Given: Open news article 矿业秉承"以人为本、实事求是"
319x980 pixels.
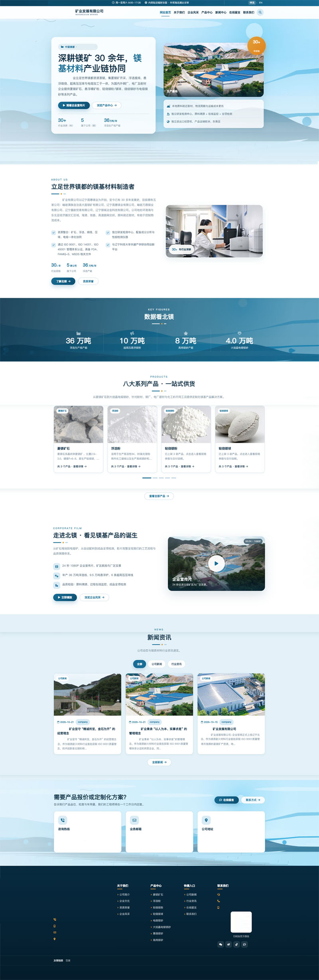Looking at the screenshot, I should [x=159, y=731].
